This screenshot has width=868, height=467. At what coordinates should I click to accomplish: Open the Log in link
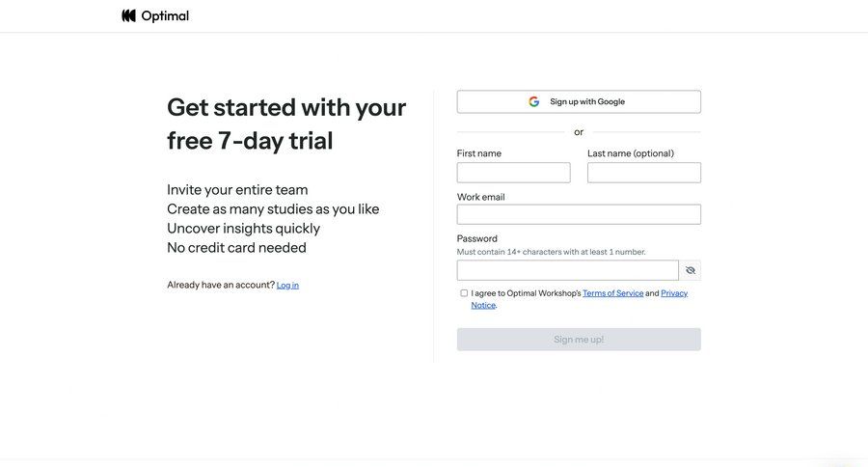point(287,285)
